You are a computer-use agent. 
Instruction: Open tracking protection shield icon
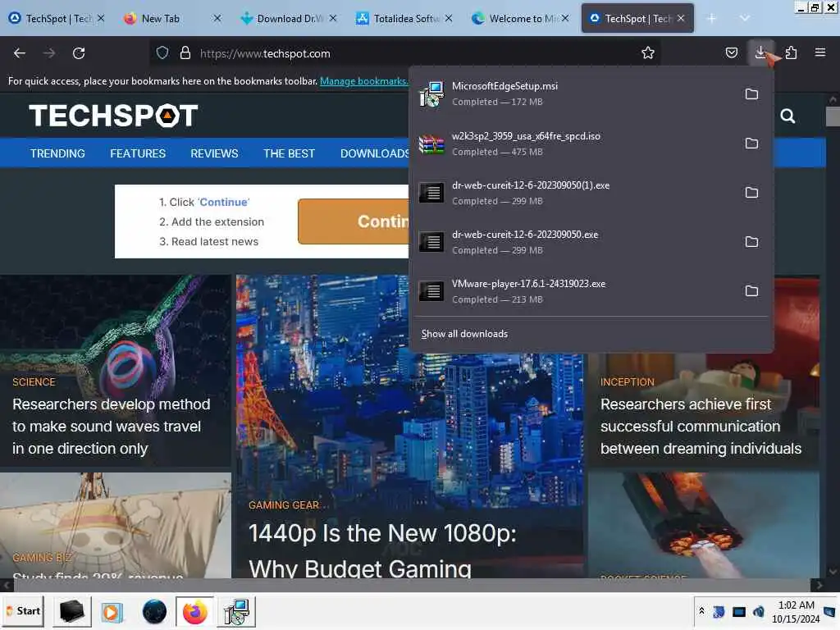(x=162, y=53)
